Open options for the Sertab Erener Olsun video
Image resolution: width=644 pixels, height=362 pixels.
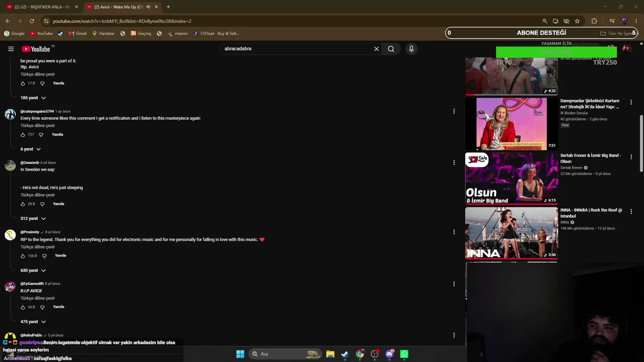[631, 157]
